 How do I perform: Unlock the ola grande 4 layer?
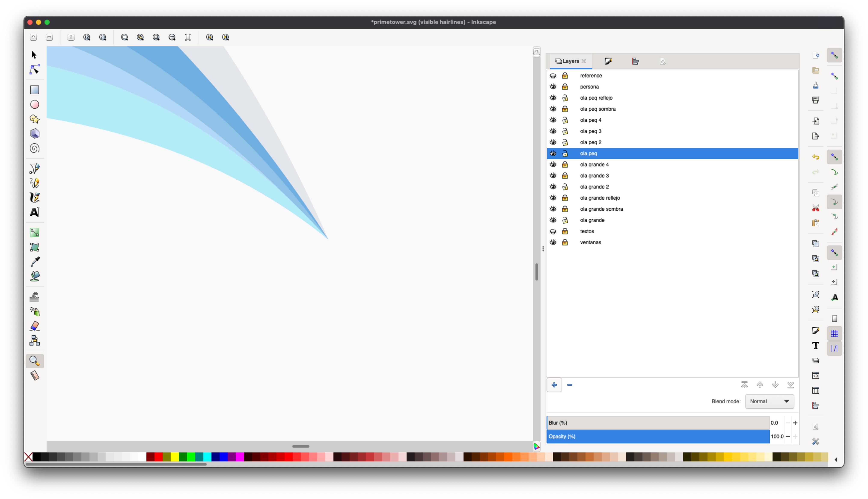565,164
